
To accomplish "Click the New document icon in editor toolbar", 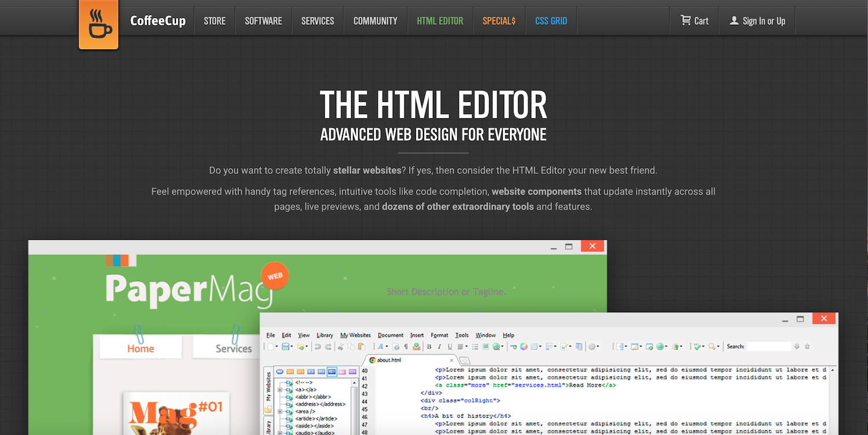I will click(x=270, y=346).
